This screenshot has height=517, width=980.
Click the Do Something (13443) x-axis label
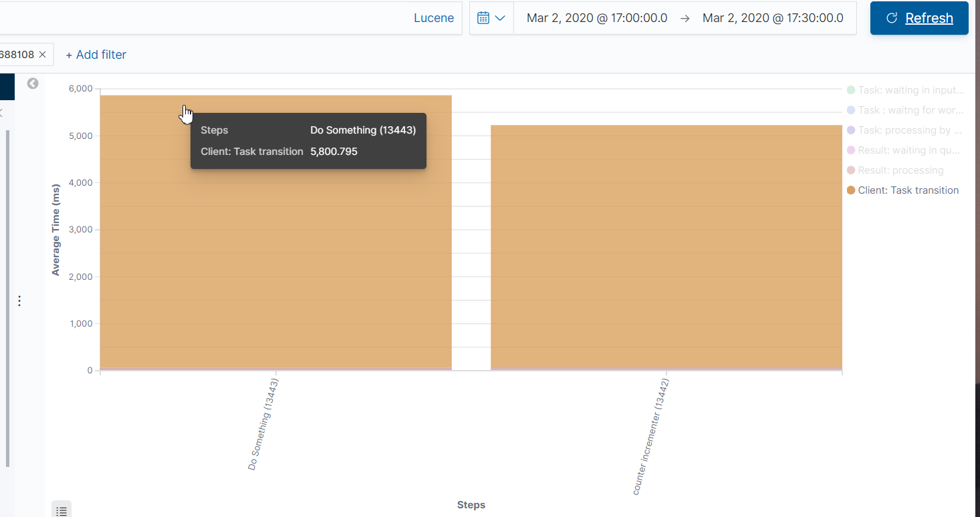point(263,424)
